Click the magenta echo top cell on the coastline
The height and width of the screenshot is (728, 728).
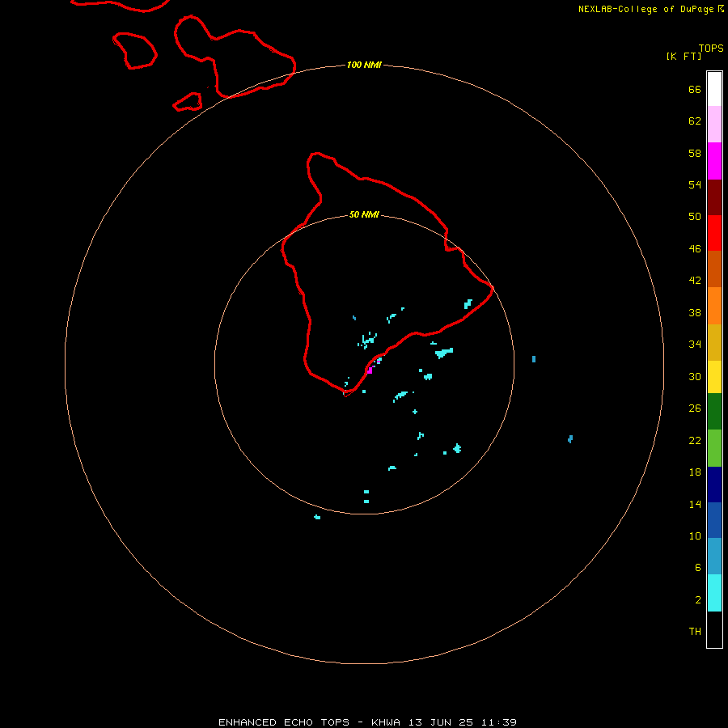click(370, 370)
